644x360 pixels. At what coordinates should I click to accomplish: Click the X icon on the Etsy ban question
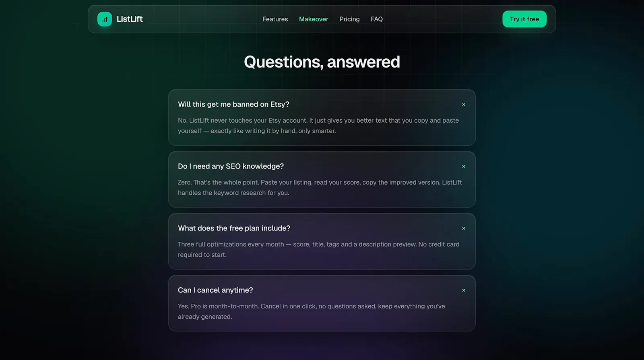coord(464,105)
